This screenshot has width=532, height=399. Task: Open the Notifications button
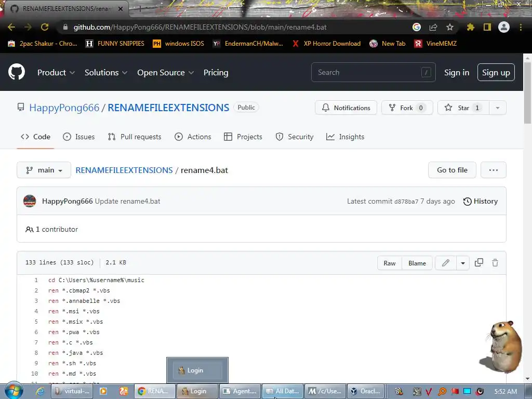point(345,108)
